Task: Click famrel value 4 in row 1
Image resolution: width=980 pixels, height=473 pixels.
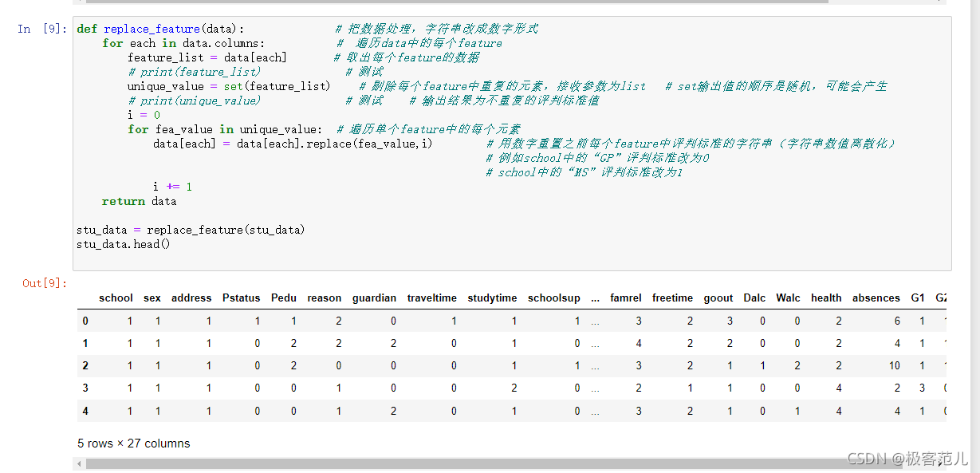Action: point(639,343)
